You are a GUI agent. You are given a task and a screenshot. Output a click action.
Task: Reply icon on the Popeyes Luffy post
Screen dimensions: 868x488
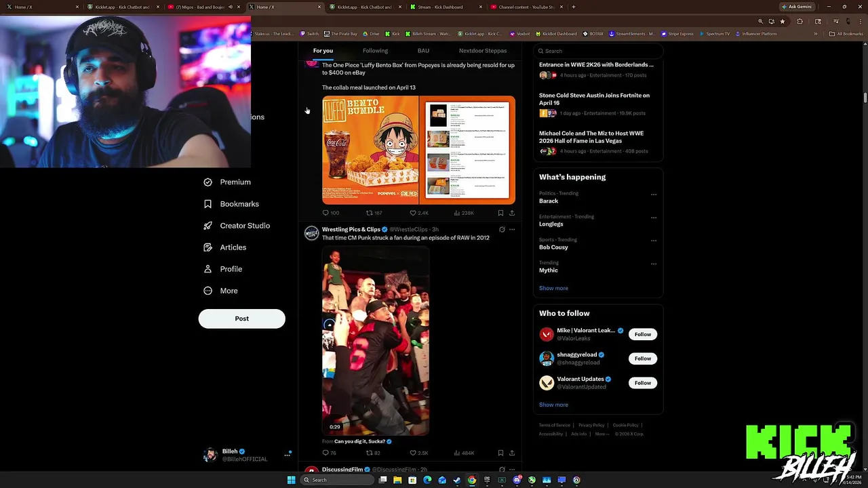click(x=325, y=213)
